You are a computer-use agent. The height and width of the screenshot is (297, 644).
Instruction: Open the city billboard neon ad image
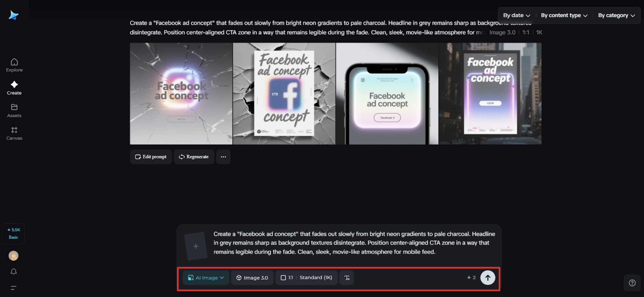point(490,94)
